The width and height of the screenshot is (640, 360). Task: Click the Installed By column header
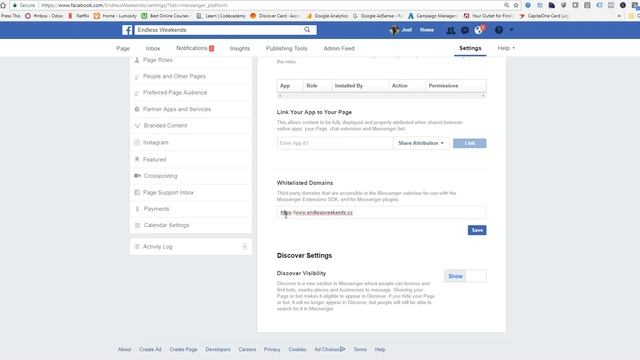pos(349,86)
